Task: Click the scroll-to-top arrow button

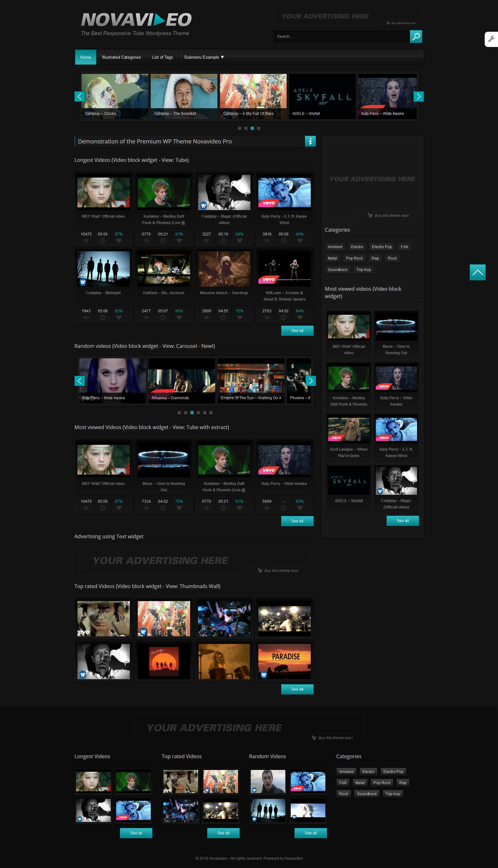Action: (477, 272)
